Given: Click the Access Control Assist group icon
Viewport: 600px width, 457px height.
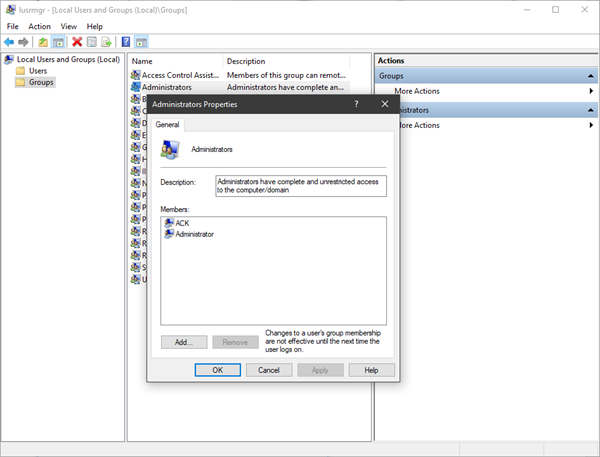Looking at the screenshot, I should pyautogui.click(x=135, y=75).
